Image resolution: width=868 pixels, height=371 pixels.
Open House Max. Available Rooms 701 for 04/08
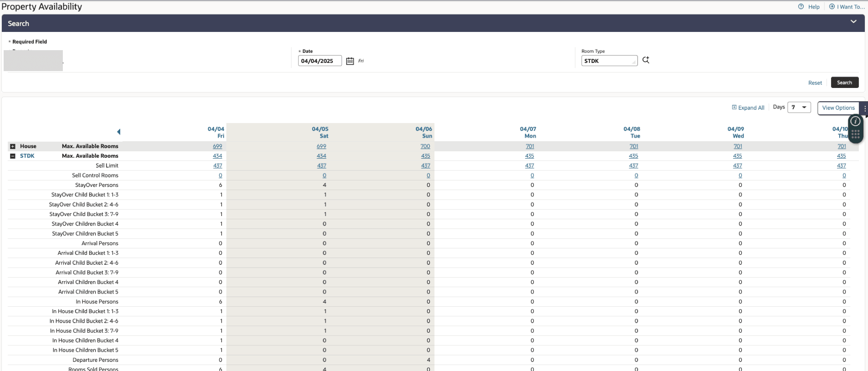coord(634,146)
